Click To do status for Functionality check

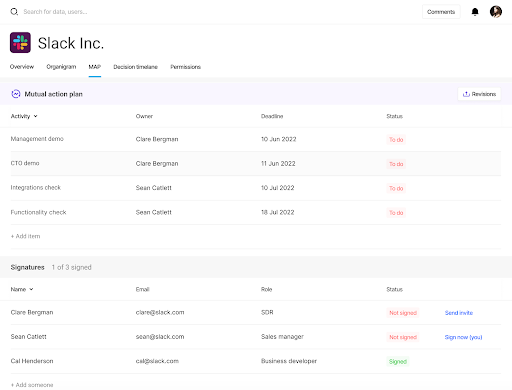pyautogui.click(x=396, y=213)
